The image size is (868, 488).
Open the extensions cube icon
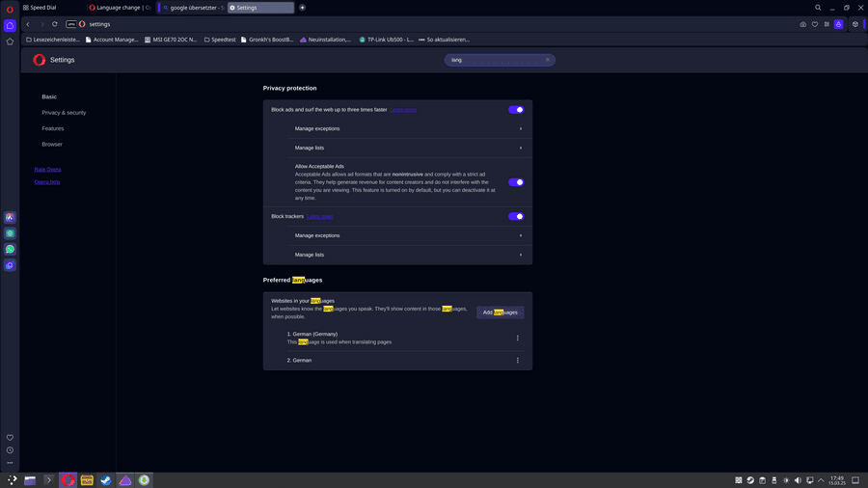pos(854,24)
